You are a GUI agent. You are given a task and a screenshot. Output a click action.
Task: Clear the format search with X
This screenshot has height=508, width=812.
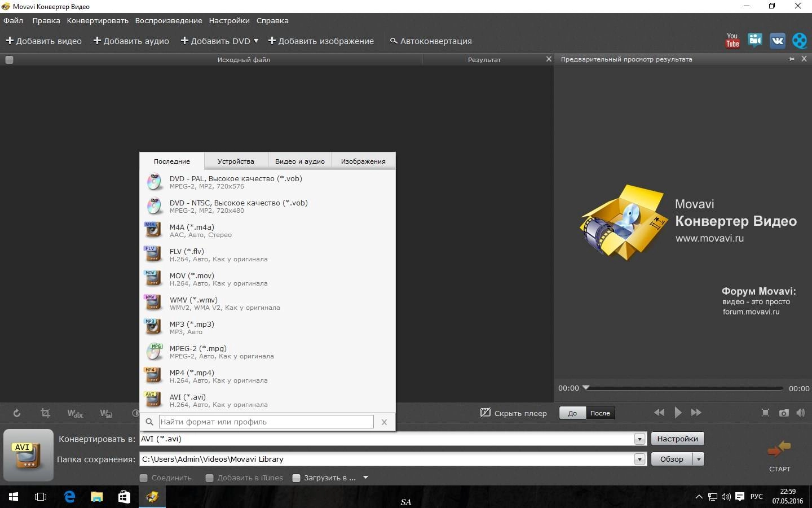tap(384, 422)
